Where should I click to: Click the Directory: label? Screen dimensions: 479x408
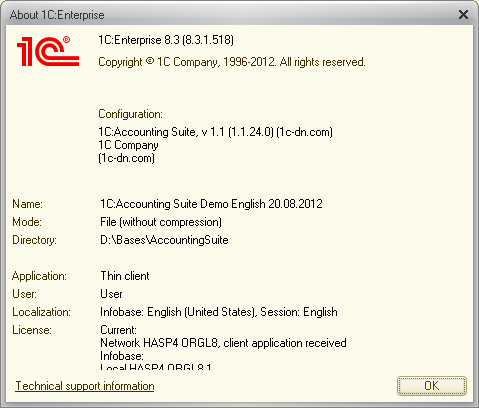(34, 240)
